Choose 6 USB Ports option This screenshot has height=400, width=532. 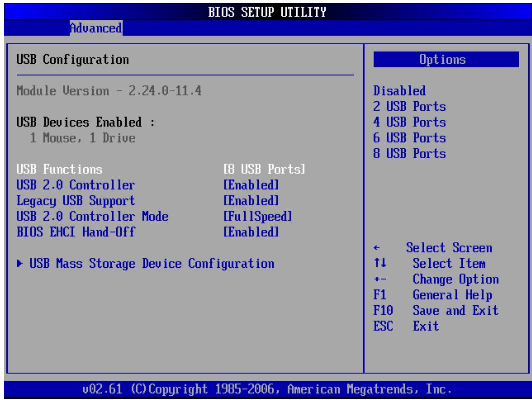[409, 138]
